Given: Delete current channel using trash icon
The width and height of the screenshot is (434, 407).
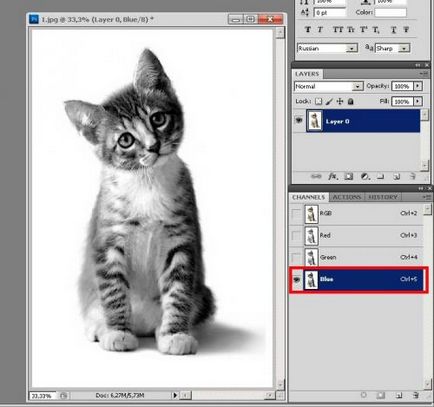Looking at the screenshot, I should coord(415,395).
